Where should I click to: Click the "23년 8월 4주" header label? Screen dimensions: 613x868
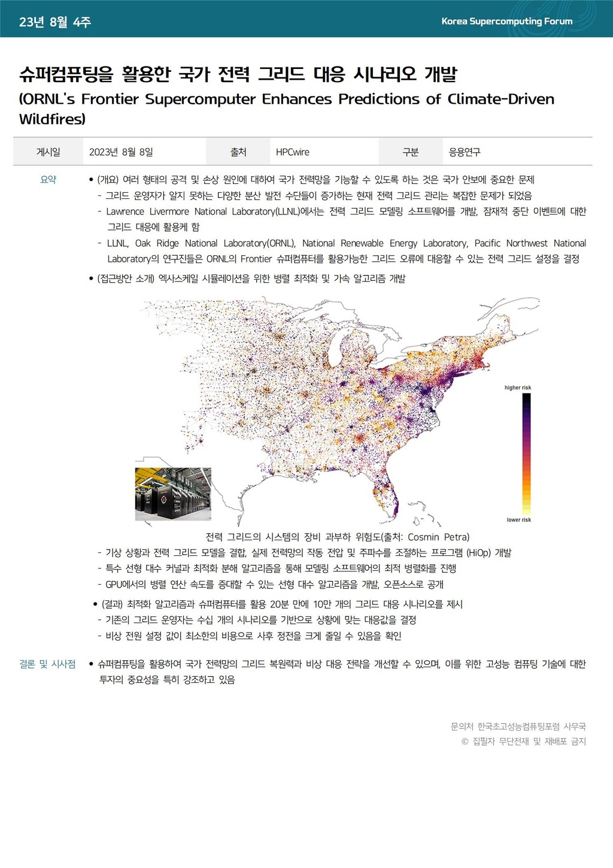pyautogui.click(x=55, y=22)
